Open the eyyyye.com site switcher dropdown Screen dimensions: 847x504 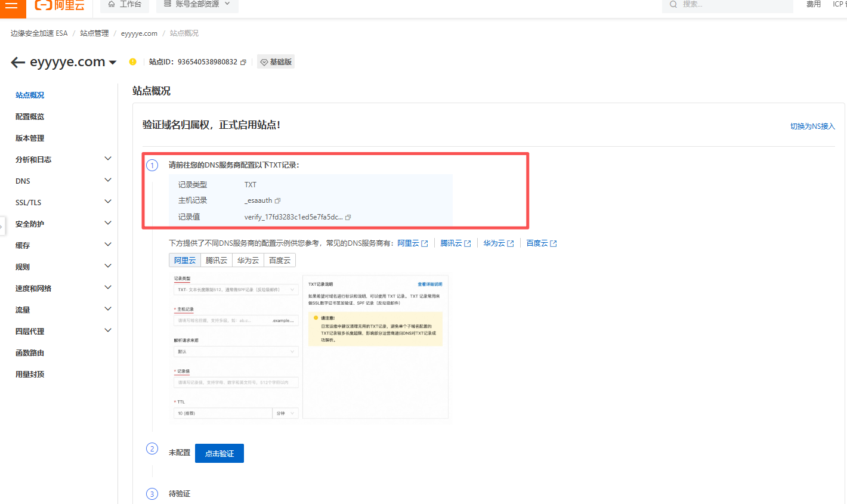point(113,63)
